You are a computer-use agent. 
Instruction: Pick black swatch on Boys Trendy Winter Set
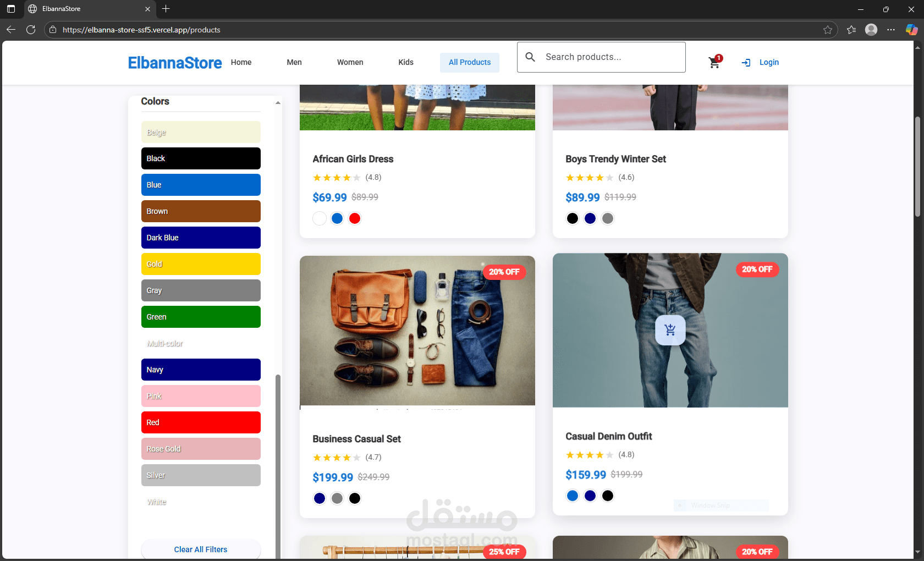coord(573,218)
